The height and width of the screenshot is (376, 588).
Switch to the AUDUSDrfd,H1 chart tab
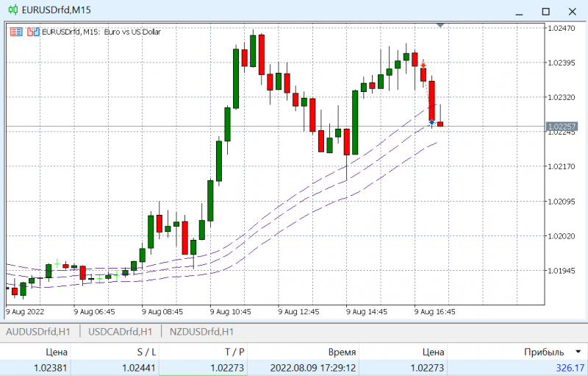point(38,332)
